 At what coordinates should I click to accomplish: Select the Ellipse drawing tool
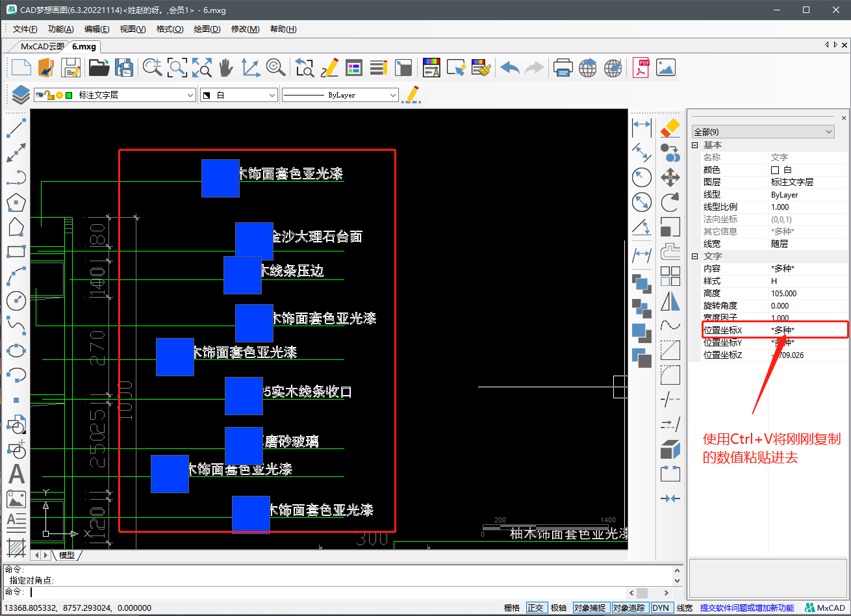[x=16, y=350]
